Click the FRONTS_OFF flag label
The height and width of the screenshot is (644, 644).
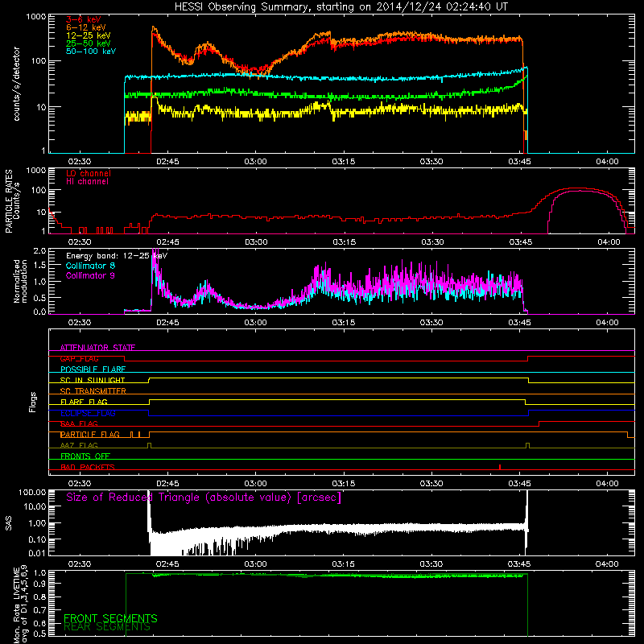tap(85, 456)
